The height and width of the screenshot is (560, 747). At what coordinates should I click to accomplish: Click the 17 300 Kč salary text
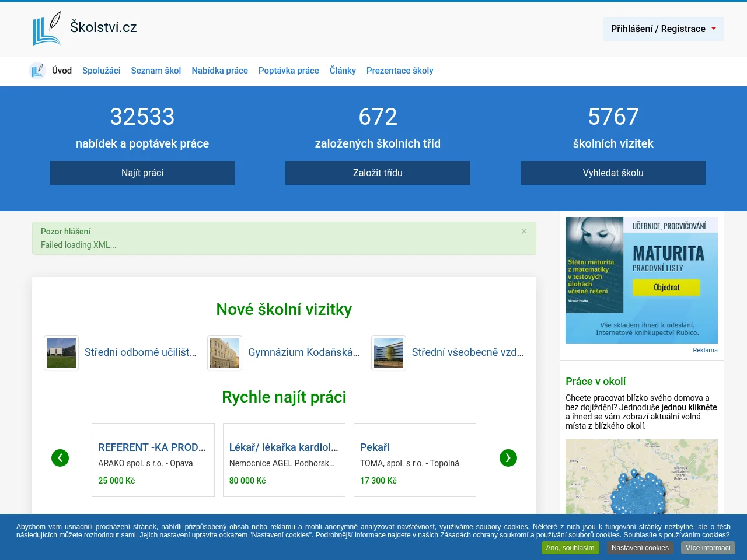(378, 481)
